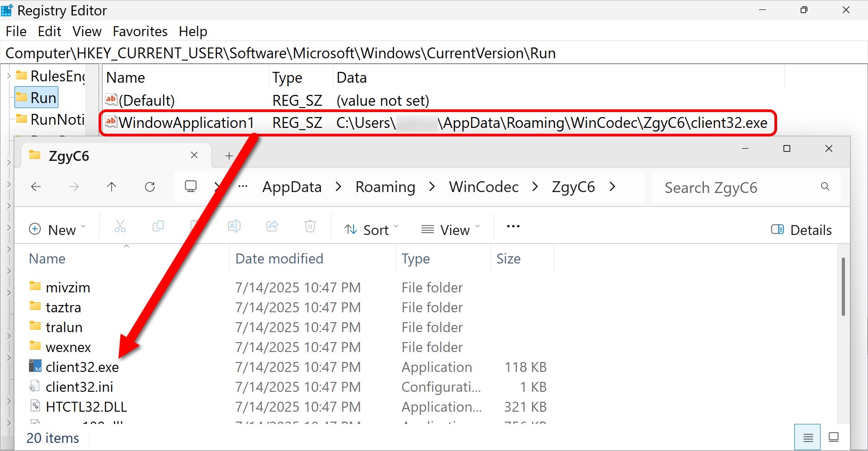Click ZgyC6 in the breadcrumb
The image size is (868, 451).
click(573, 187)
